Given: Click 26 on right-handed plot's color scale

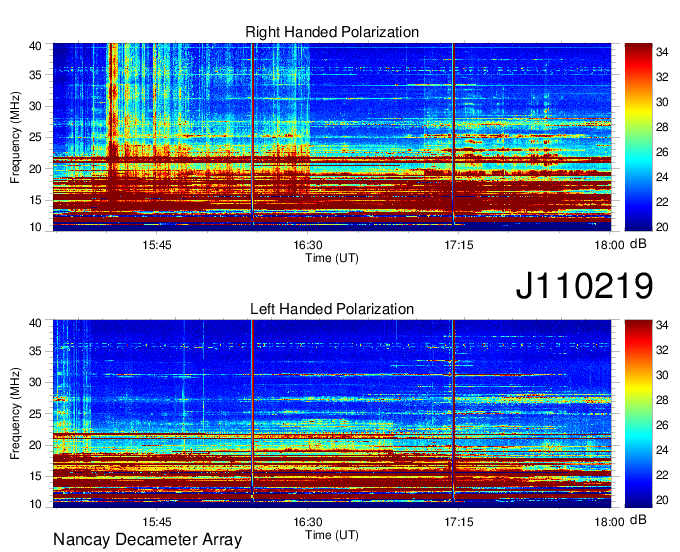Looking at the screenshot, I should (662, 152).
